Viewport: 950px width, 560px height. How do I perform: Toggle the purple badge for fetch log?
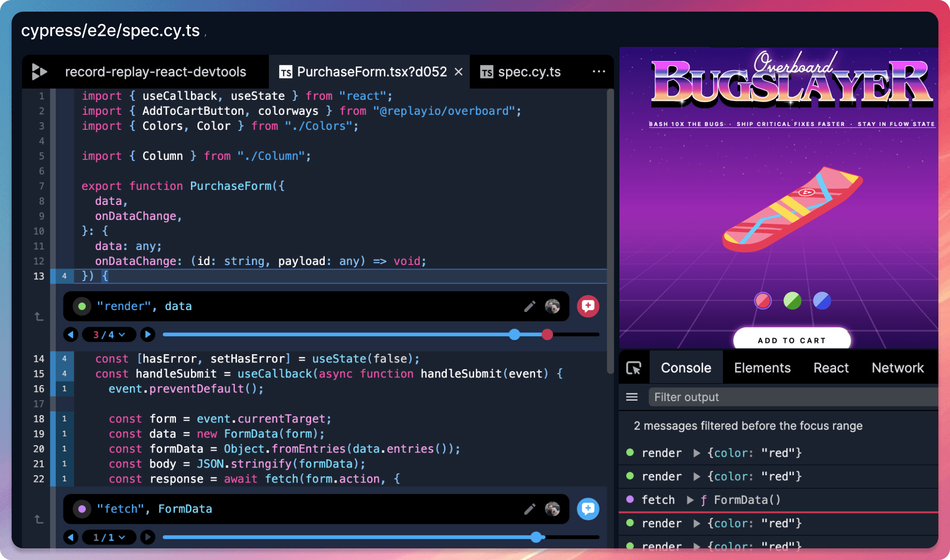point(82,509)
